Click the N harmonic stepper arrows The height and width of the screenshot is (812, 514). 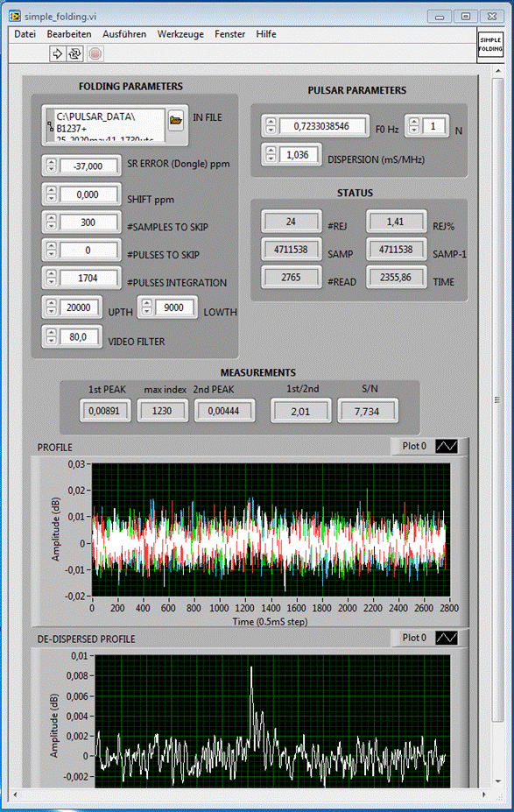coord(413,126)
